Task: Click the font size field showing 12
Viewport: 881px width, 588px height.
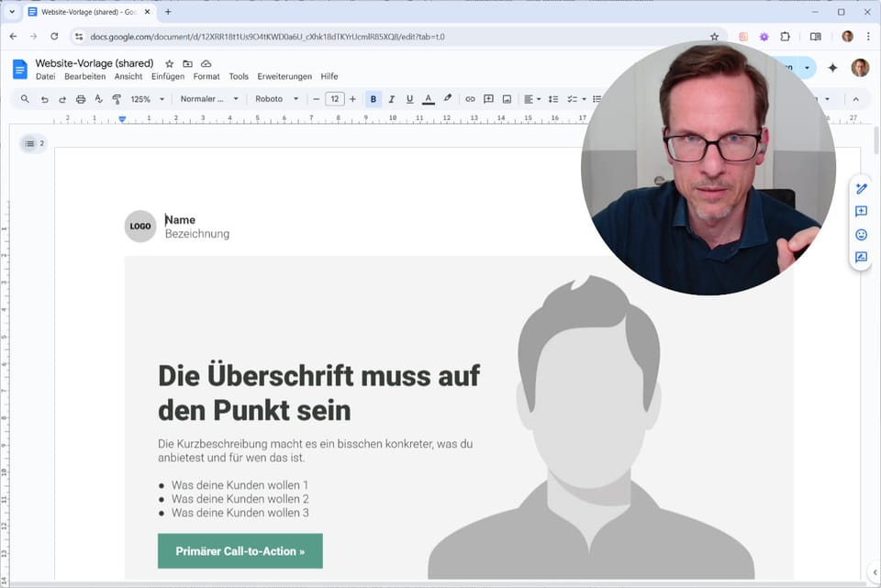Action: (335, 99)
